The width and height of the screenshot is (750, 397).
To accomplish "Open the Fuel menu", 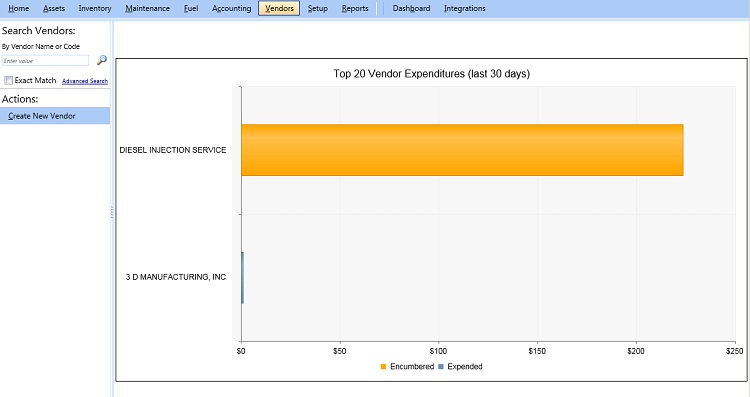I will pyautogui.click(x=191, y=8).
